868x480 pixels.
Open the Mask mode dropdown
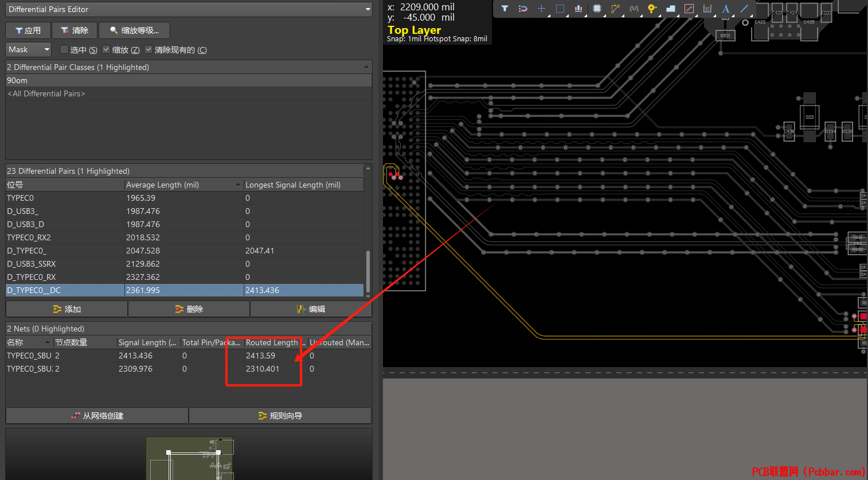coord(29,50)
